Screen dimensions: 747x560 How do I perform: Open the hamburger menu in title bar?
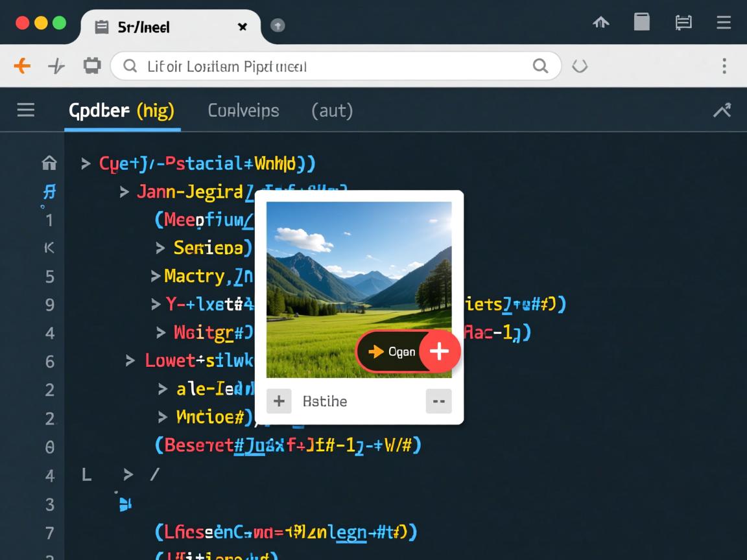[724, 23]
